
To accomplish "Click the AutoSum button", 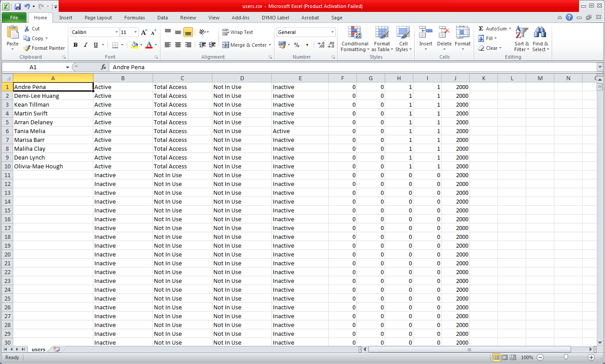I will (492, 29).
